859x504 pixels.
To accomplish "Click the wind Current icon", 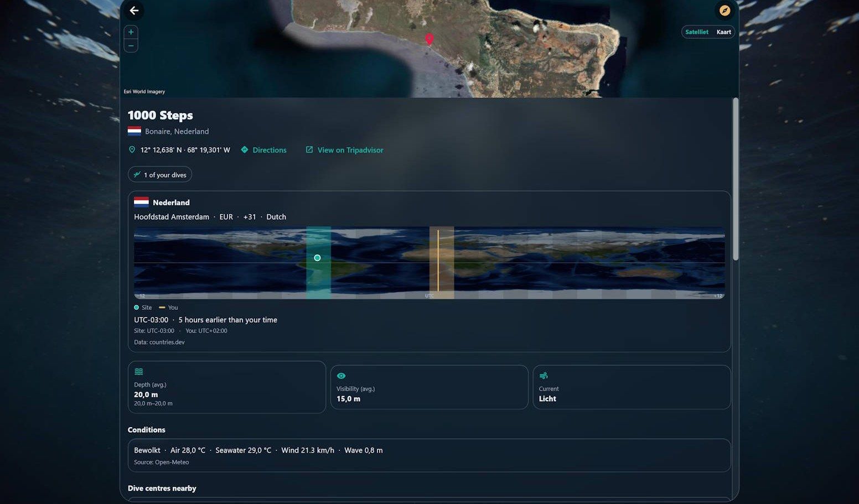I will coord(544,376).
